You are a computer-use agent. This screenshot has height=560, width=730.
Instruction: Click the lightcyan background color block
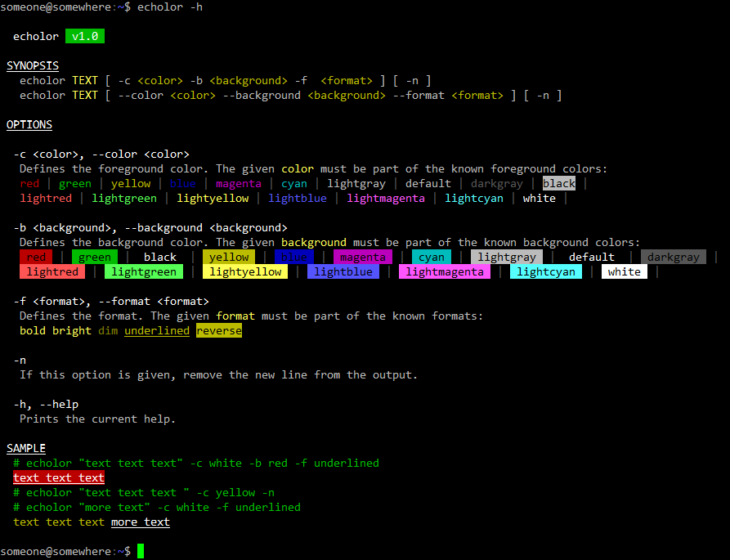tap(546, 272)
